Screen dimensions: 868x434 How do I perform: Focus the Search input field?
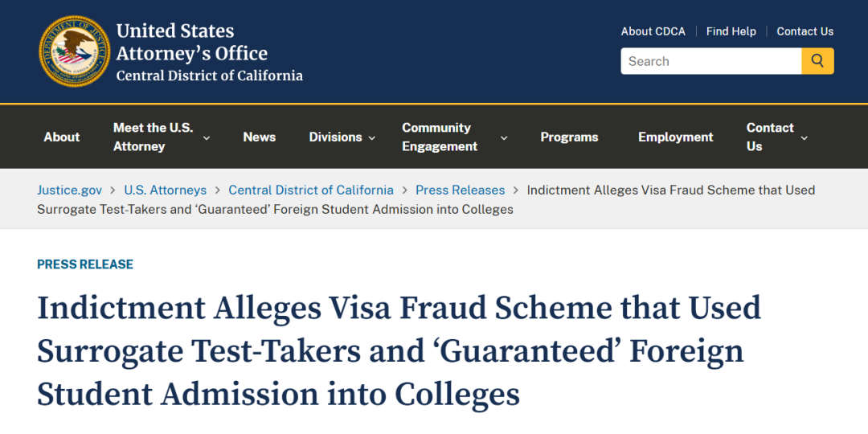coord(710,61)
